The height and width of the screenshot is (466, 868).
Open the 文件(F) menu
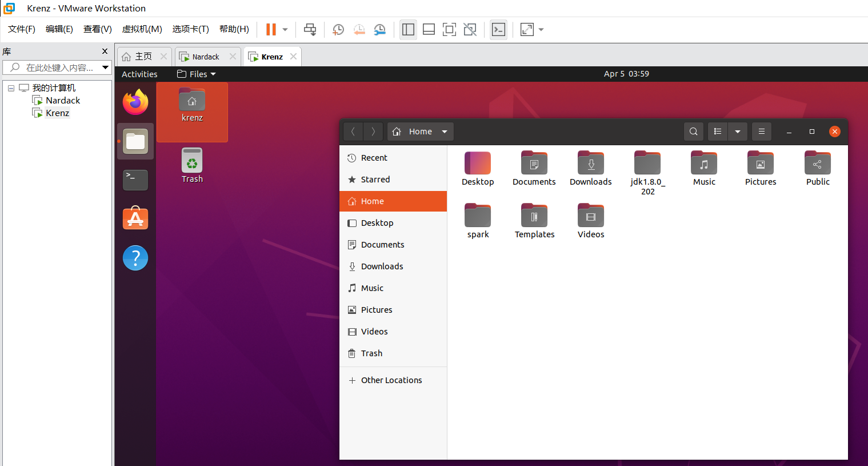22,29
